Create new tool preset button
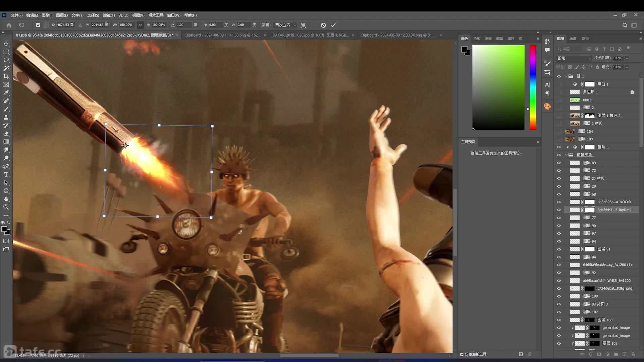The height and width of the screenshot is (362, 644). (521, 354)
